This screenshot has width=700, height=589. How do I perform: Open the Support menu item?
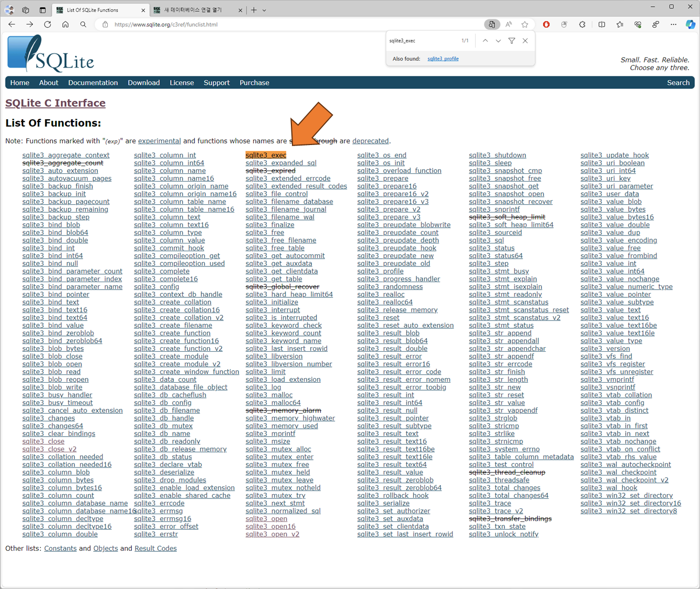pyautogui.click(x=217, y=83)
